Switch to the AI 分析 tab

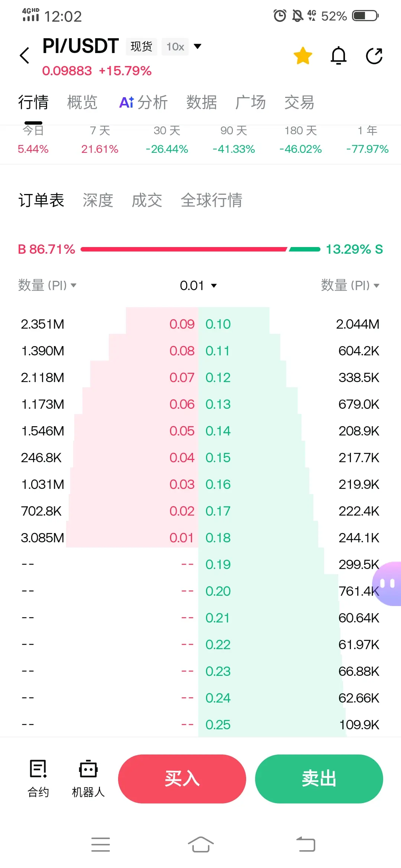(x=144, y=102)
